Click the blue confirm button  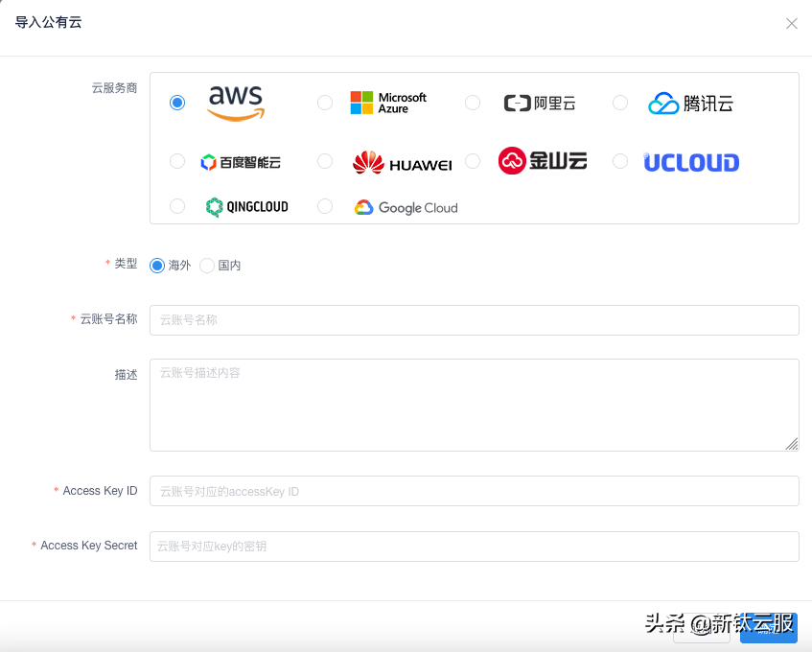769,628
